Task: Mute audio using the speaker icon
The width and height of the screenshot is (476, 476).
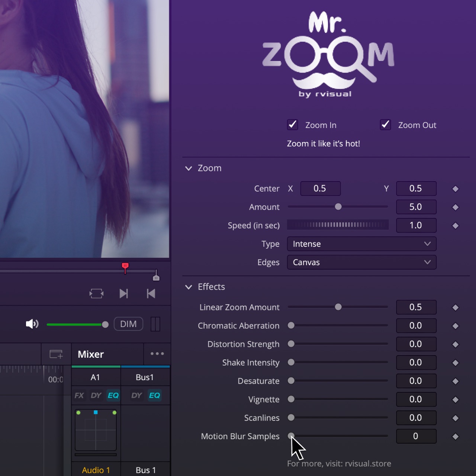Action: tap(32, 324)
